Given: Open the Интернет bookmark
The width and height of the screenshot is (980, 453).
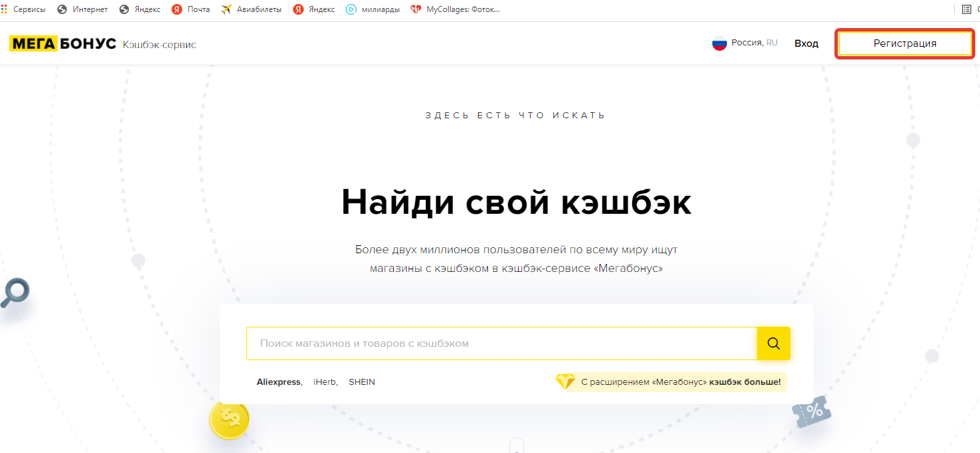Looking at the screenshot, I should pos(83,9).
